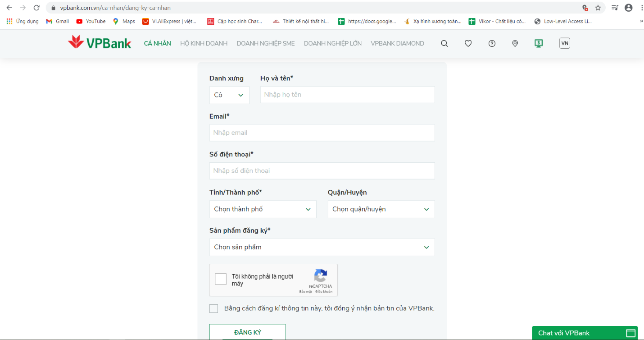
Task: Click the Email input field
Action: pos(322,133)
